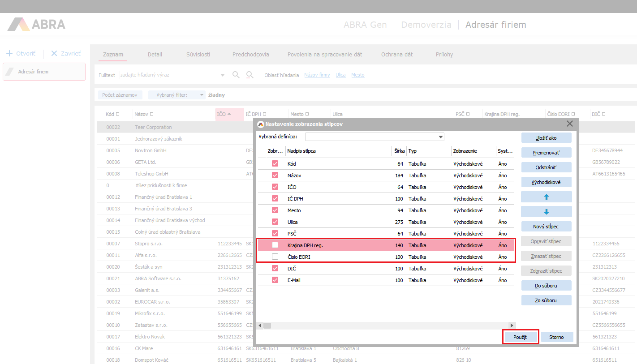637x364 pixels.
Task: Close the Nastavenie zobrazenia stĺpcov dialog
Action: click(570, 124)
